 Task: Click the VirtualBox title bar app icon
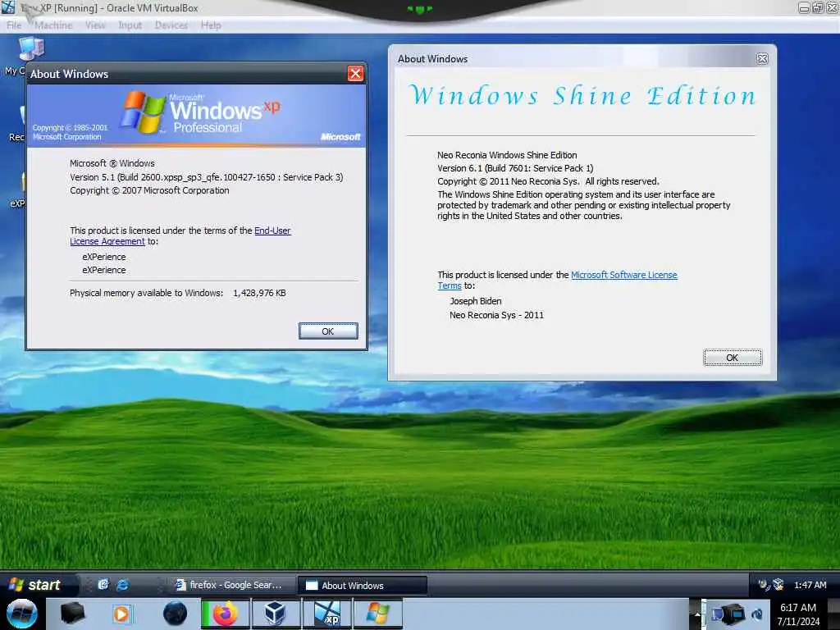click(8, 7)
